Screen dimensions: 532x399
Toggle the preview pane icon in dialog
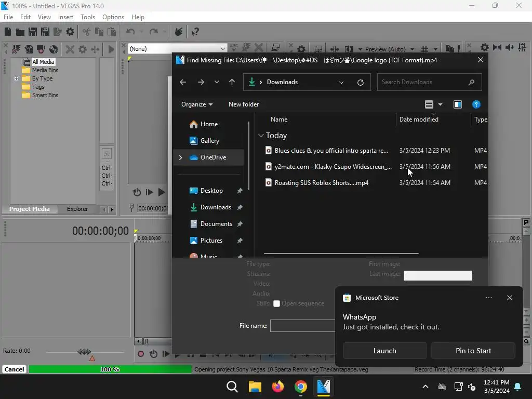pyautogui.click(x=458, y=104)
